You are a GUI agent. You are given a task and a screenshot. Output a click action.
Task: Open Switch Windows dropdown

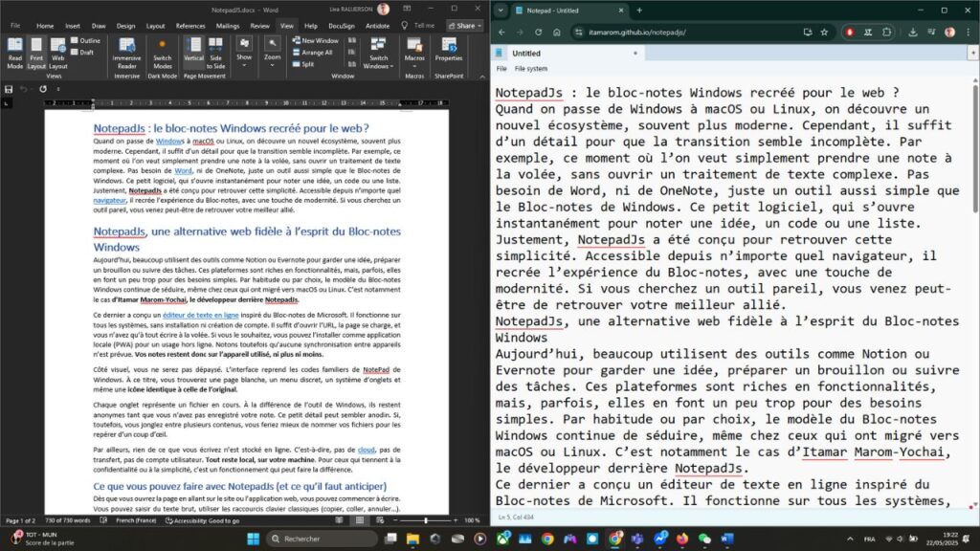coord(378,53)
